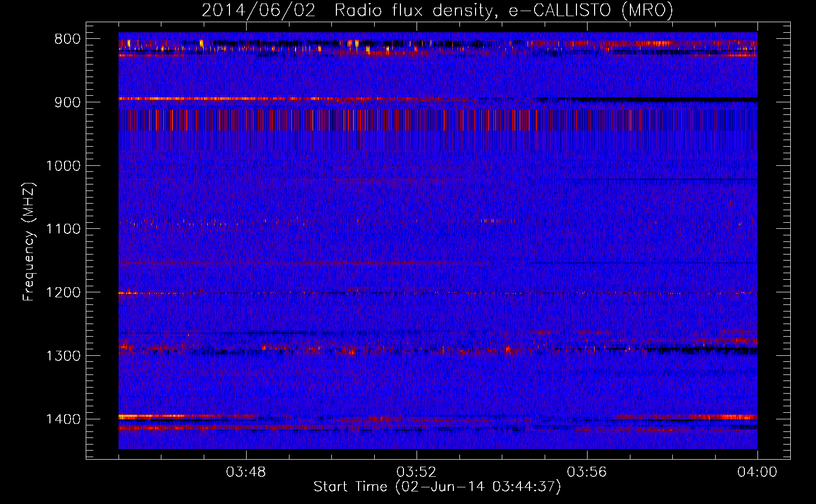Click the "Frequency (MHZ)" axis label
This screenshot has width=816, height=504.
[29, 242]
